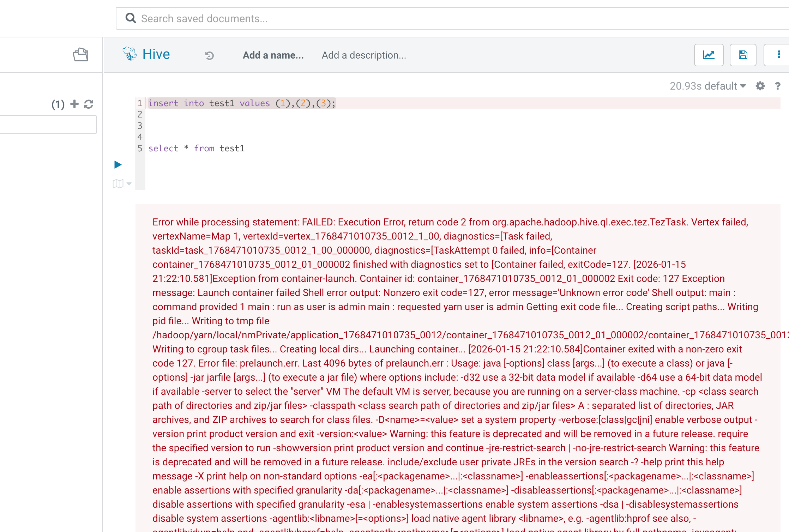The height and width of the screenshot is (532, 789).
Task: Open the documents folder icon in the sidebar
Action: pyautogui.click(x=80, y=55)
